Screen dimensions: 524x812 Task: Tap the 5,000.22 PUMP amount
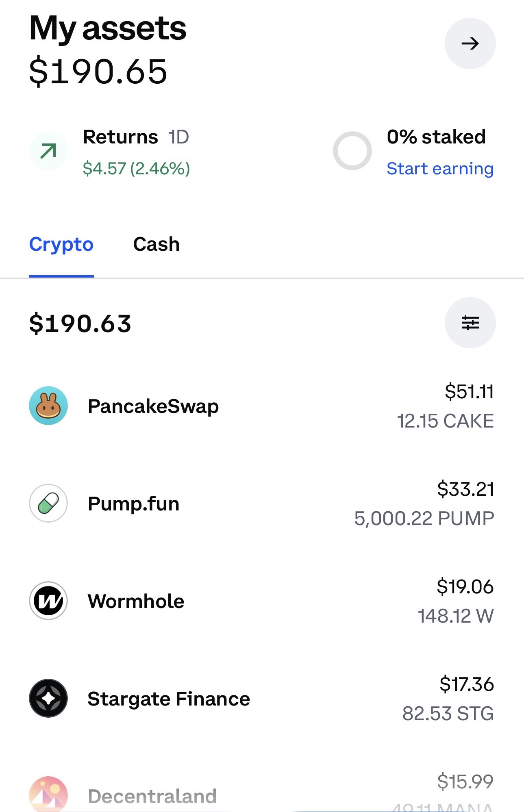[424, 519]
